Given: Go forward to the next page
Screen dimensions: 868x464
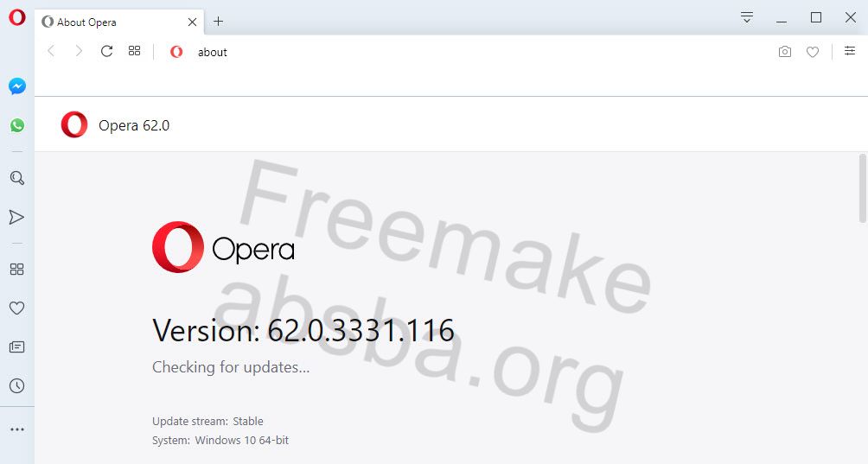Looking at the screenshot, I should click(79, 52).
